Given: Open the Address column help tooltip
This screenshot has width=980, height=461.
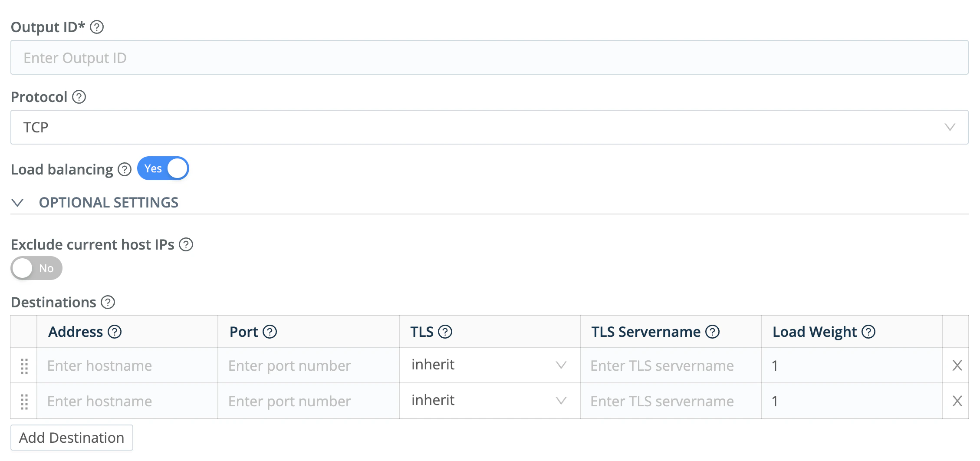Looking at the screenshot, I should point(114,332).
